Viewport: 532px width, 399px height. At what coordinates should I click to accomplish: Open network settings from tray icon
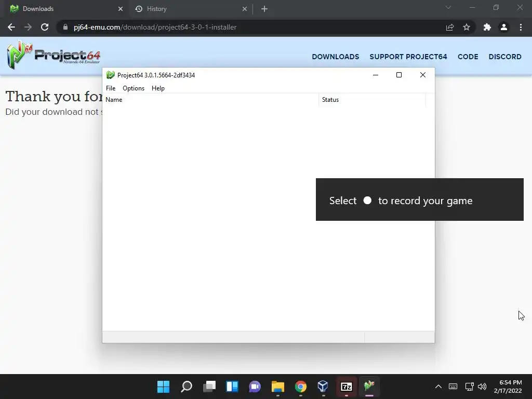tap(469, 387)
